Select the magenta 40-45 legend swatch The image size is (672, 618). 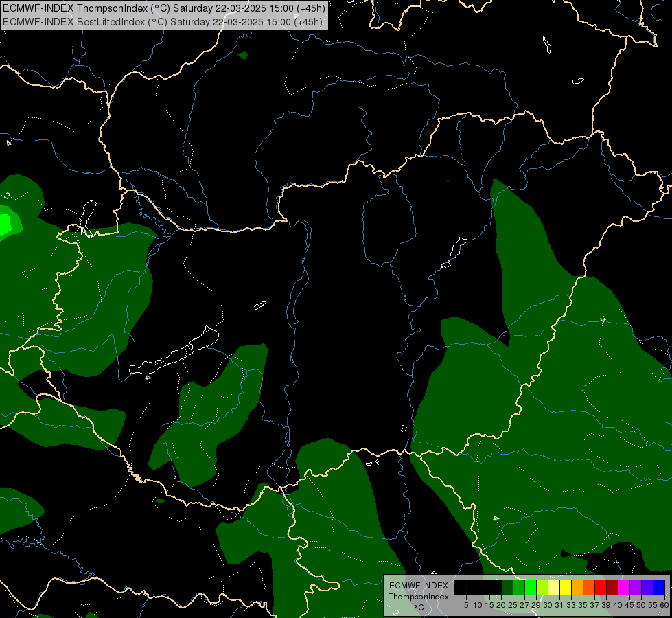[623, 587]
